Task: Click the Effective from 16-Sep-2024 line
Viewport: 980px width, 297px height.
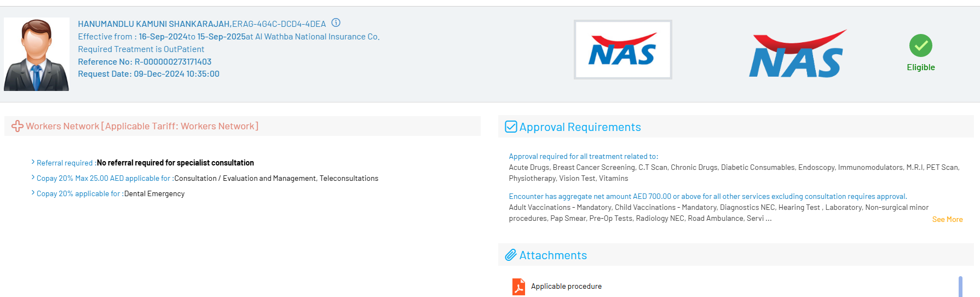Action: [229, 37]
